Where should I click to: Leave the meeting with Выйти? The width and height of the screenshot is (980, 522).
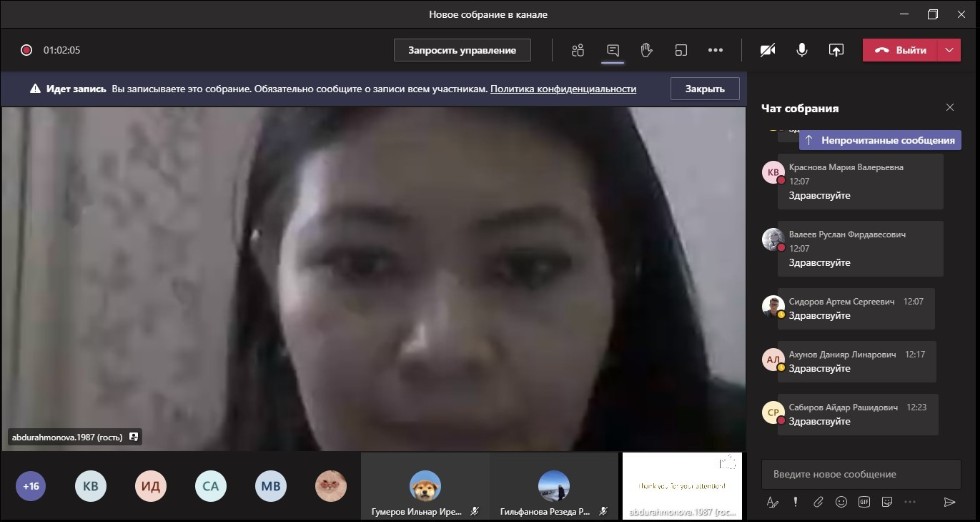[900, 50]
